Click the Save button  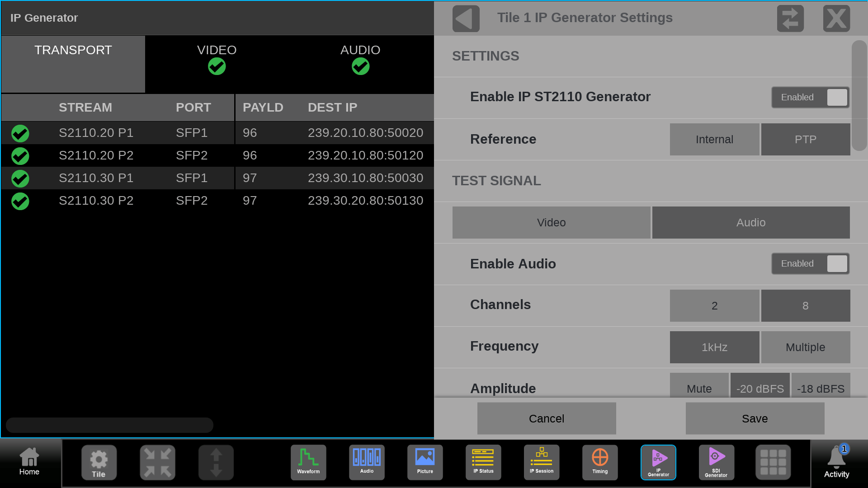[755, 418]
